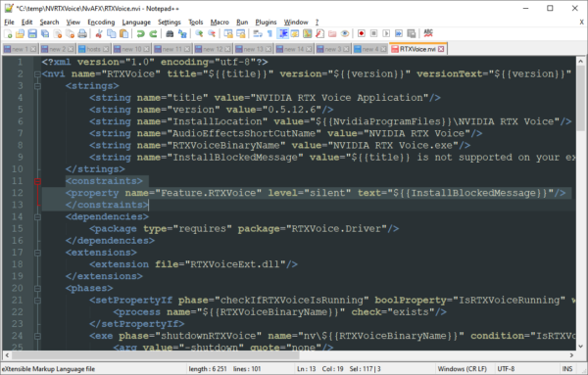Toggle Show all characters pilcrow icon

point(270,33)
